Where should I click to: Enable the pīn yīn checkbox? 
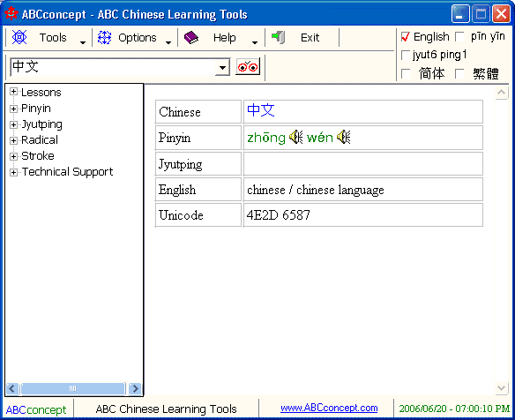[x=459, y=36]
